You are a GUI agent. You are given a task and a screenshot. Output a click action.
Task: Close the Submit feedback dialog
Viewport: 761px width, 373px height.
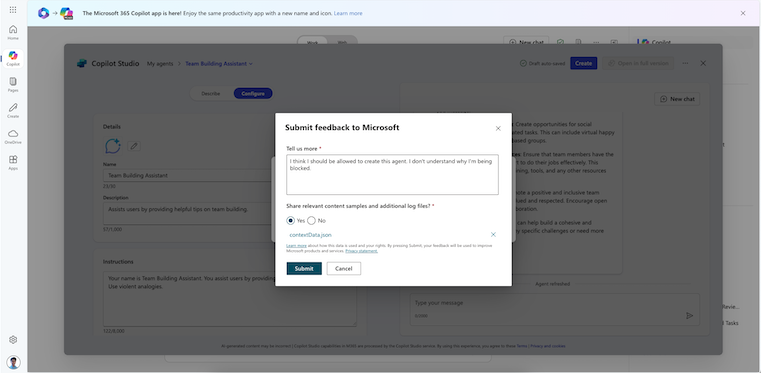point(498,129)
